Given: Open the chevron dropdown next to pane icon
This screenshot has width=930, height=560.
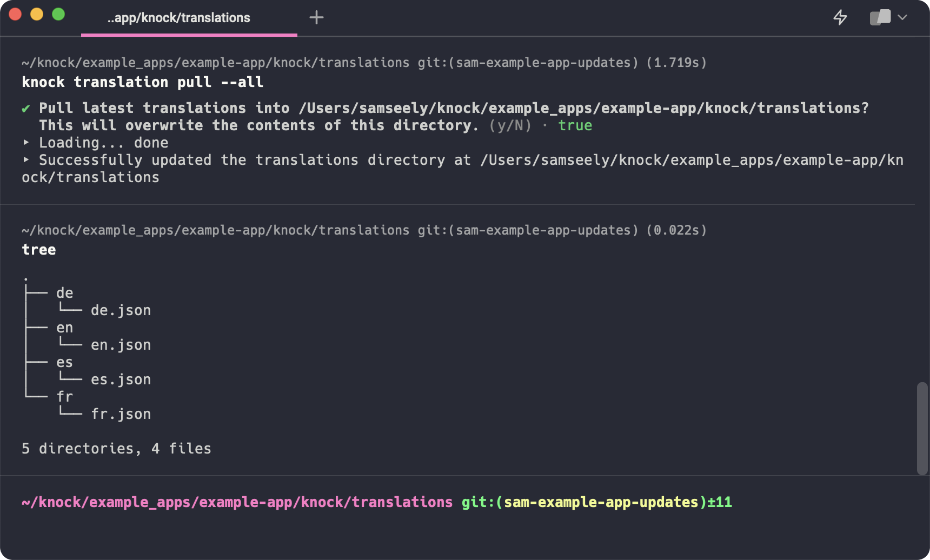Looking at the screenshot, I should (902, 18).
